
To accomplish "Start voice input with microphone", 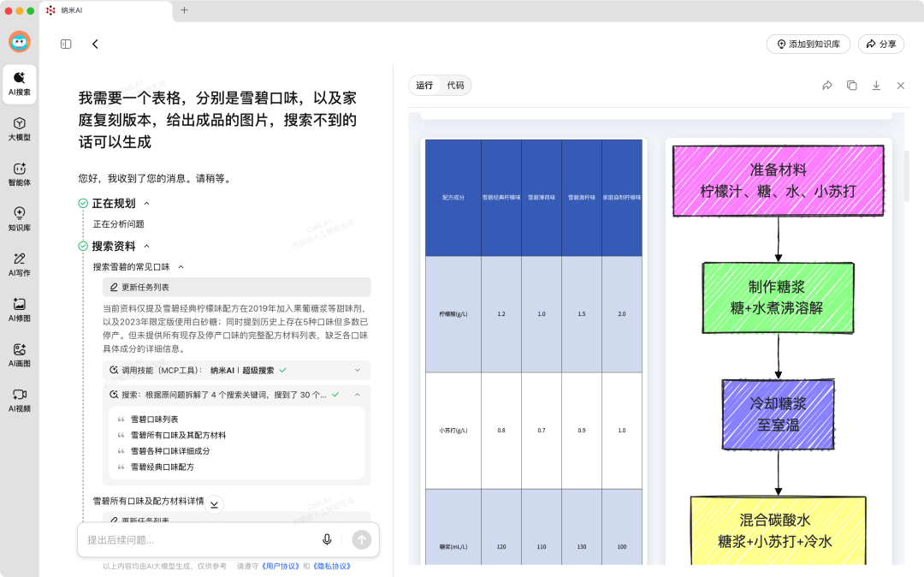I will coord(327,539).
